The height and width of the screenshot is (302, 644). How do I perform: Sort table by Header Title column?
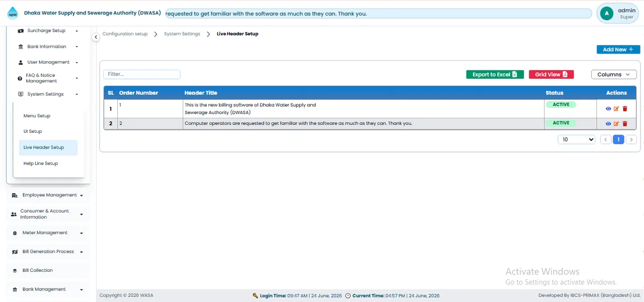[x=201, y=93]
